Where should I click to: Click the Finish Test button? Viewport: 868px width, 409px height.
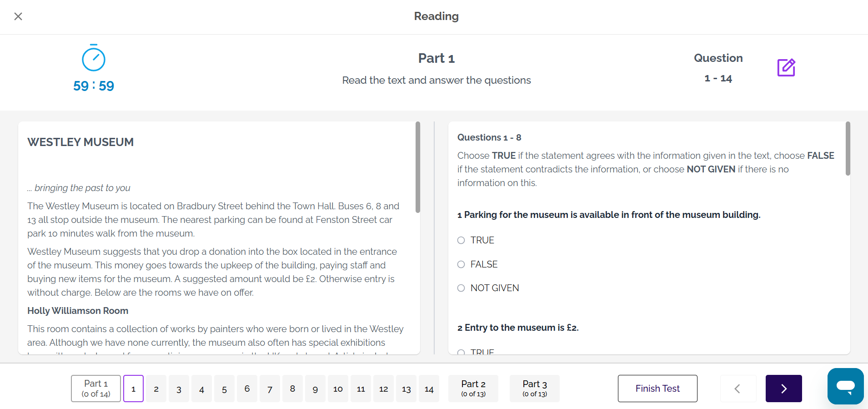[x=657, y=389]
